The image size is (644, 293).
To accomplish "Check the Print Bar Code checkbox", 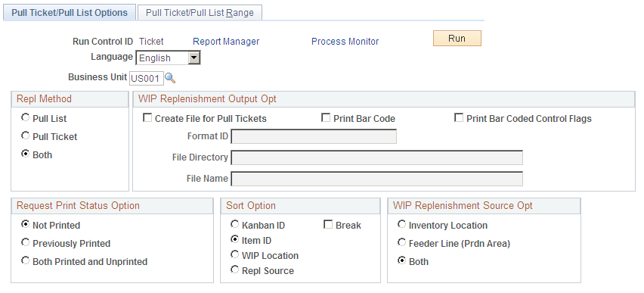I will click(326, 118).
